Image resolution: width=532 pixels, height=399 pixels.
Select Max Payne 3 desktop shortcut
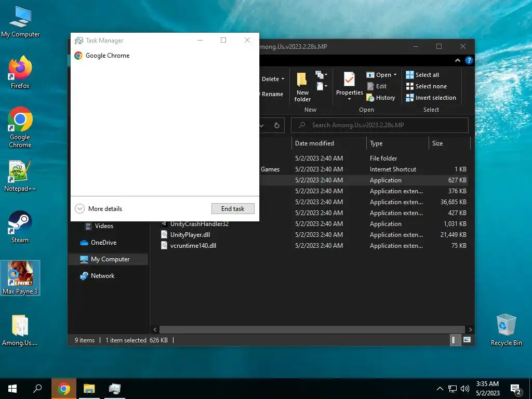point(20,278)
